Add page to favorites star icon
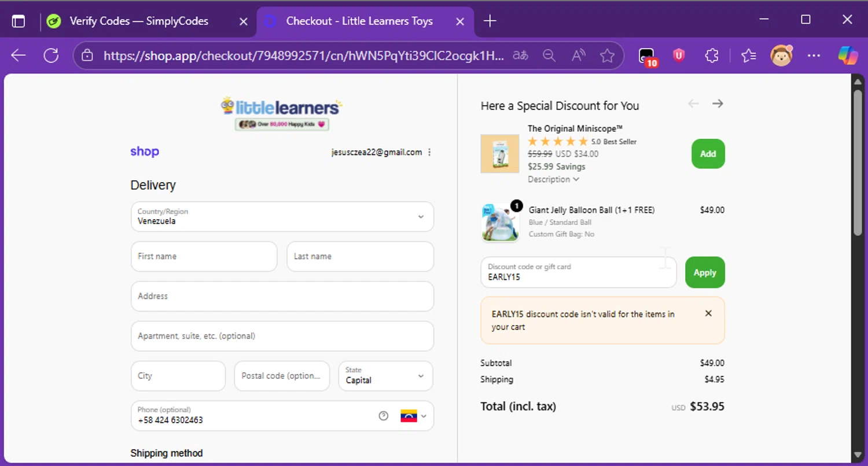Viewport: 868px width, 466px height. pos(607,56)
